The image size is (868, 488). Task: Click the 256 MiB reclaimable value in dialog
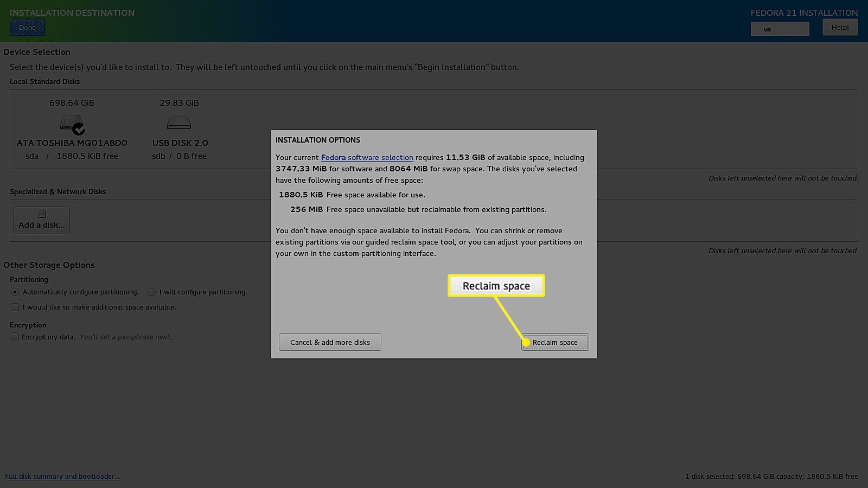tap(307, 209)
